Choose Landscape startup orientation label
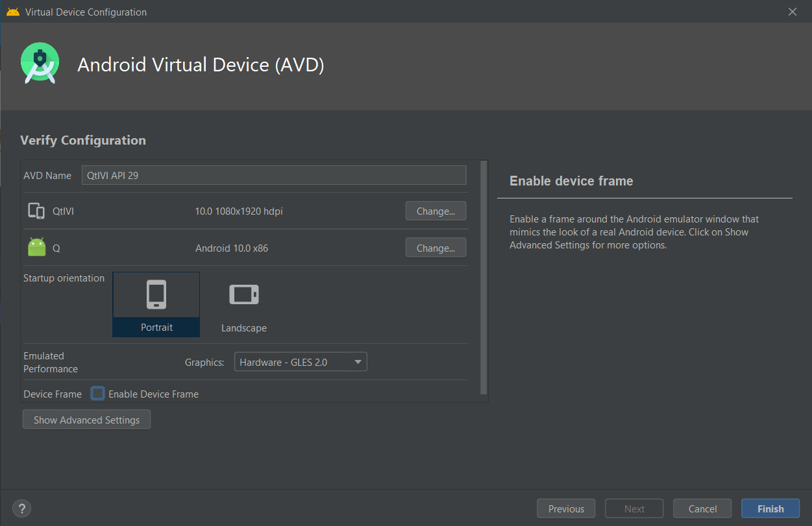 [x=244, y=328]
